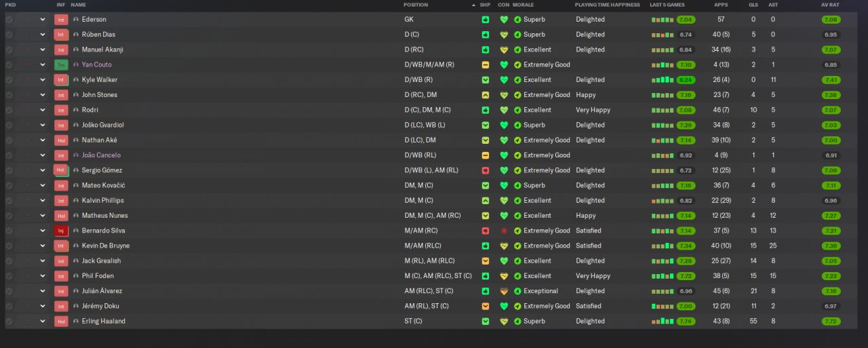Screen dimensions: 868x348
Task: Open Bernardo Silva's player profile
Action: click(x=104, y=231)
